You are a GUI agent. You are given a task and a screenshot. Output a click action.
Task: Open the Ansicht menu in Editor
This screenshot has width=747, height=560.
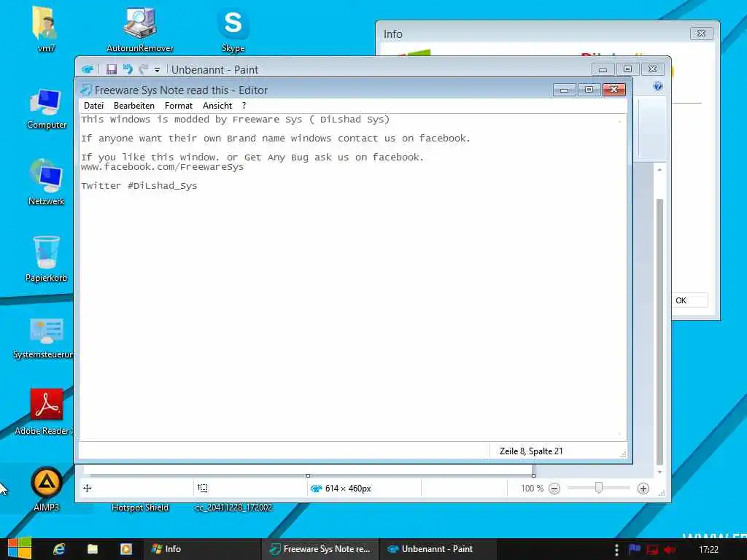click(217, 106)
